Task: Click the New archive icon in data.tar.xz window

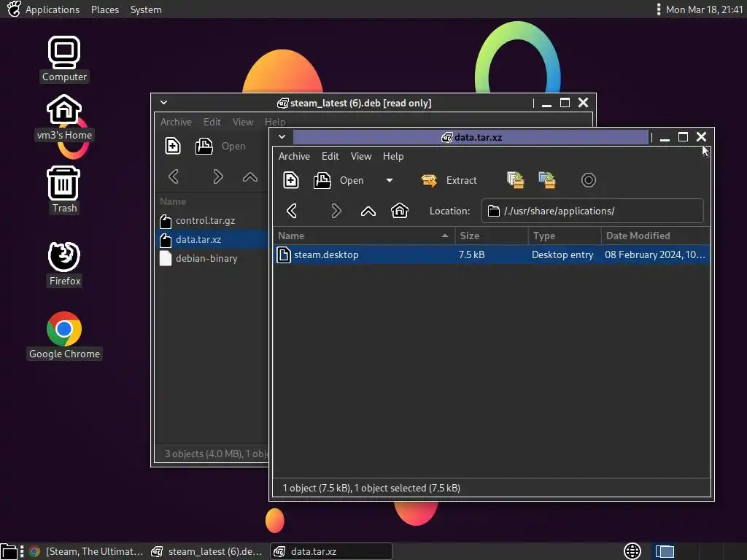Action: coord(290,181)
